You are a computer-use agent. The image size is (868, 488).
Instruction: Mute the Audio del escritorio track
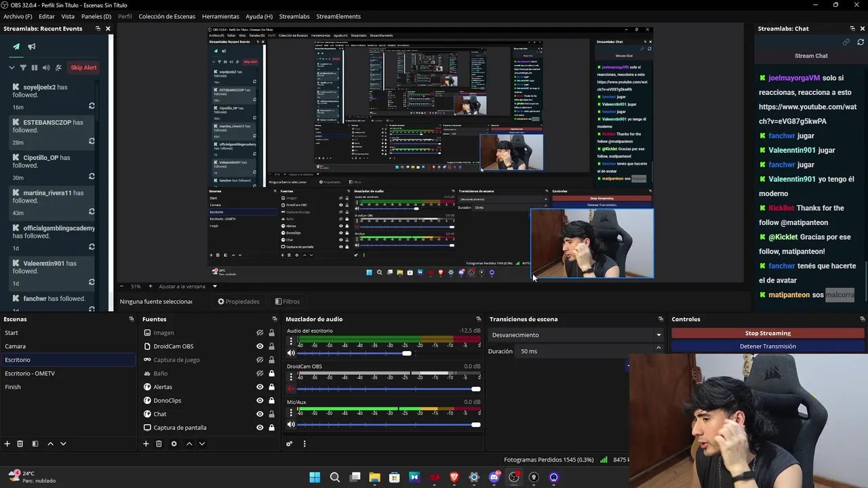(x=291, y=353)
